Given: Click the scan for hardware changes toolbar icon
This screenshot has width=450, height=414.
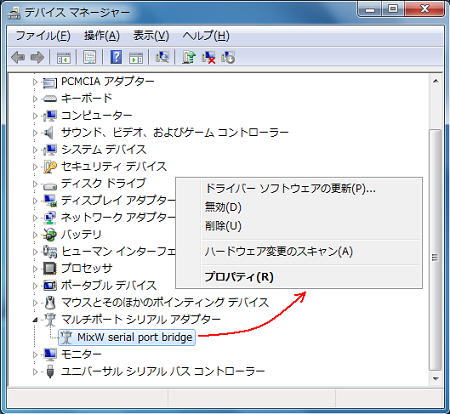Looking at the screenshot, I should point(162,57).
